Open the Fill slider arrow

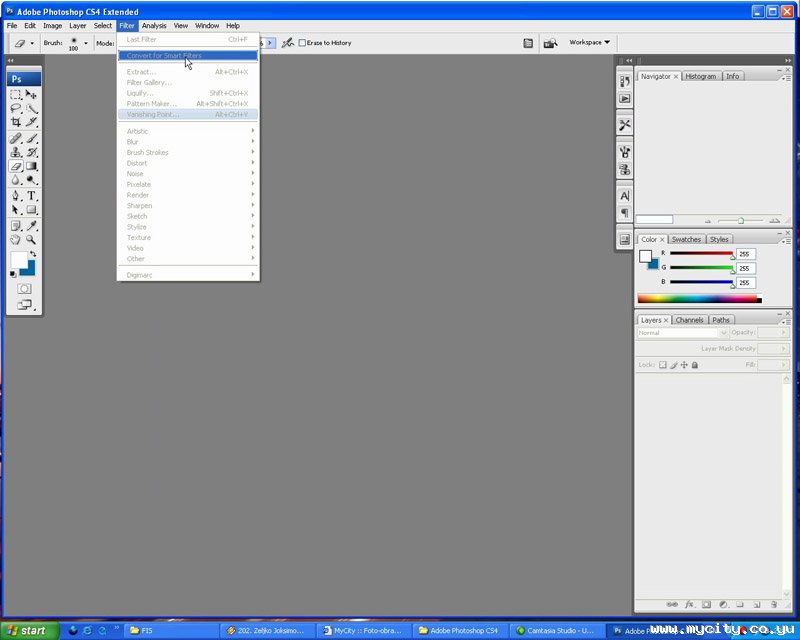coord(784,365)
